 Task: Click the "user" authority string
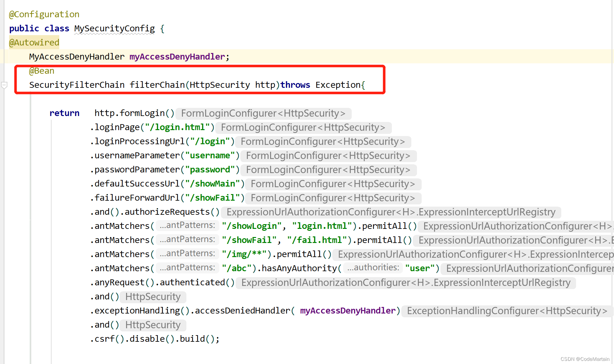420,268
